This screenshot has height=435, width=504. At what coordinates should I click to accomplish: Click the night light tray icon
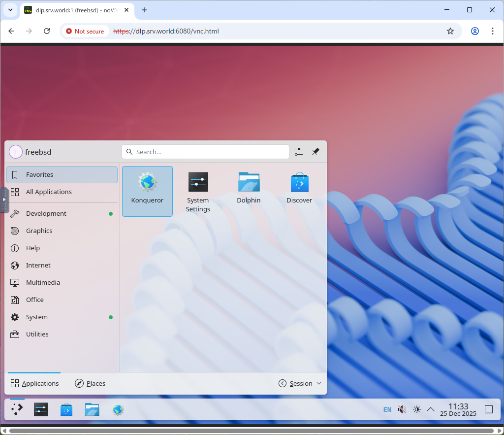[416, 409]
